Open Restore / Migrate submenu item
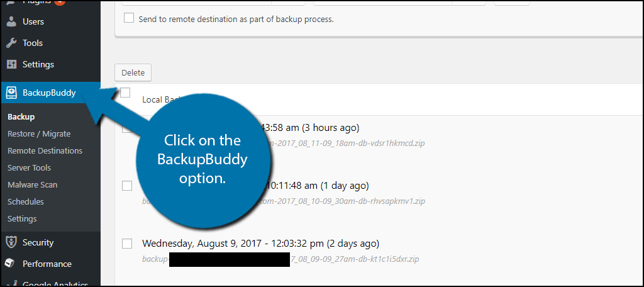Viewport: 644px width, 287px height. click(x=39, y=133)
